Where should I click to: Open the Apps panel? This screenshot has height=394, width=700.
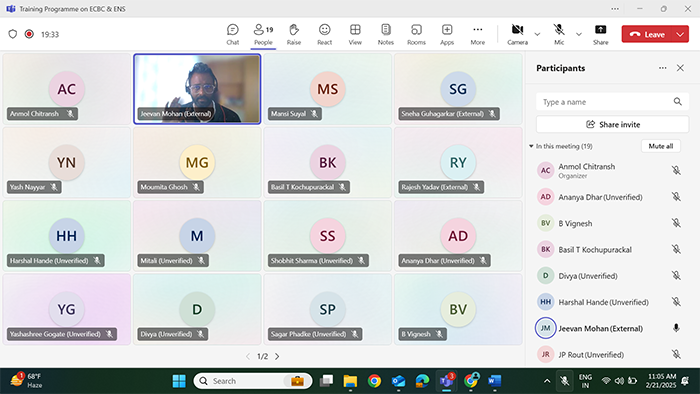coord(447,34)
